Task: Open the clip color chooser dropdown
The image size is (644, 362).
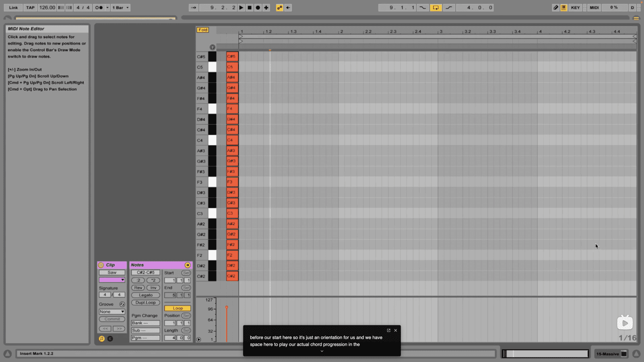Action: (x=112, y=280)
